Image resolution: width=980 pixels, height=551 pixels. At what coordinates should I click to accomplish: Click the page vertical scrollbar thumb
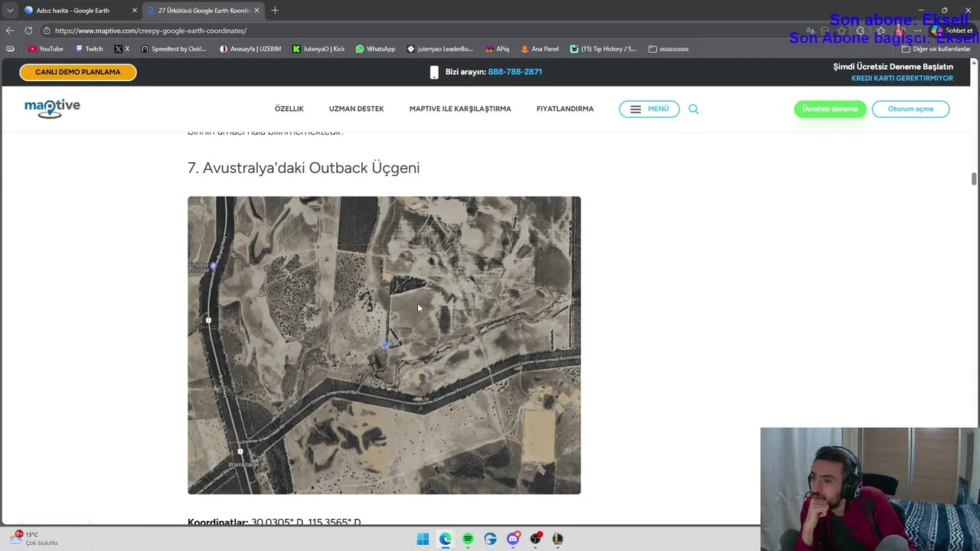tap(974, 179)
